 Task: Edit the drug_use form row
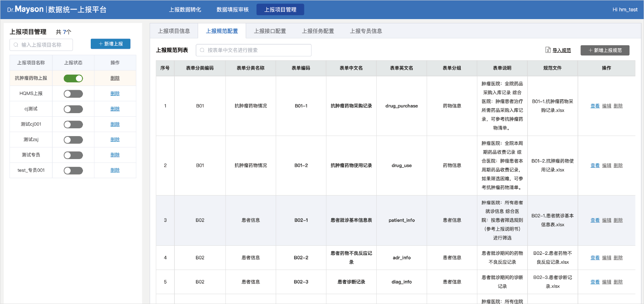click(x=607, y=165)
